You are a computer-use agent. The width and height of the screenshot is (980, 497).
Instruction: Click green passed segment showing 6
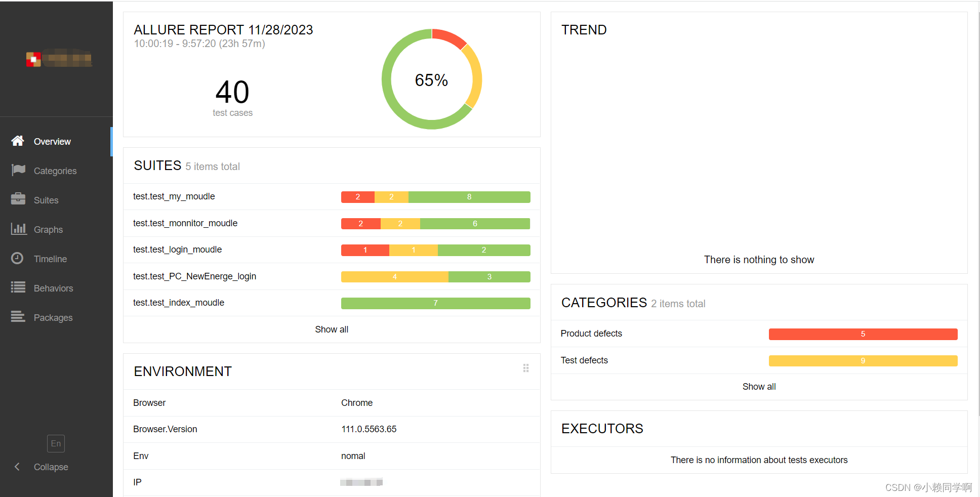475,224
